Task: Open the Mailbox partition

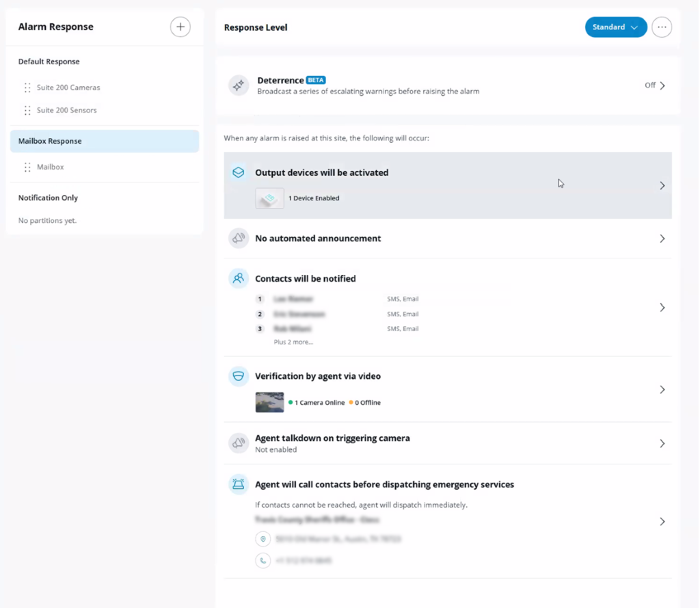Action: [x=50, y=167]
